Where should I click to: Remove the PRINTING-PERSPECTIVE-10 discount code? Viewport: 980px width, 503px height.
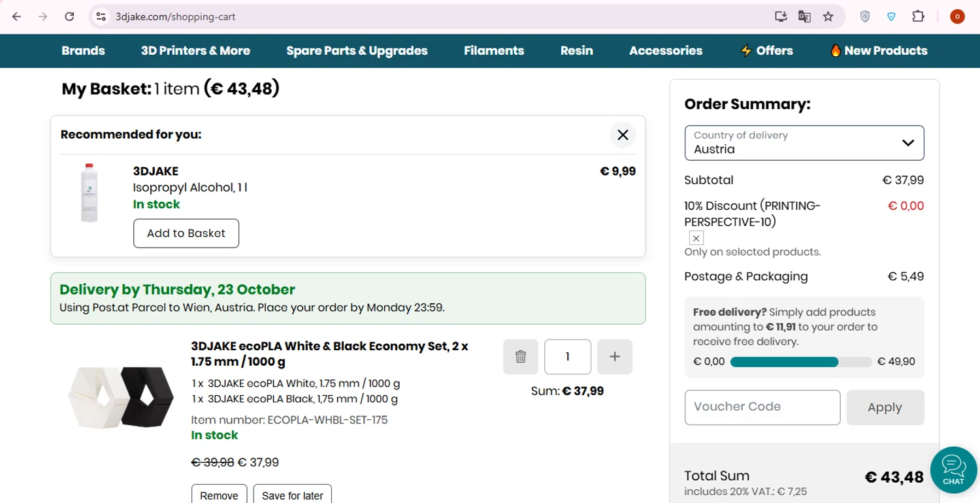coord(696,238)
